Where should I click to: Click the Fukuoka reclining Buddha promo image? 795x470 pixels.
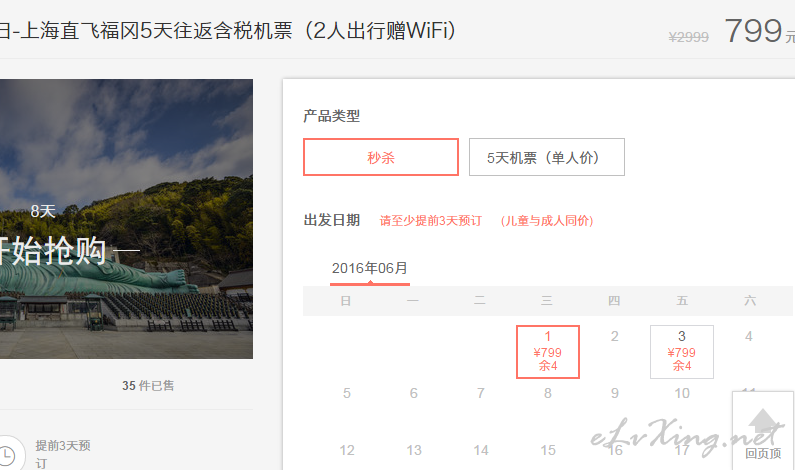coord(126,219)
